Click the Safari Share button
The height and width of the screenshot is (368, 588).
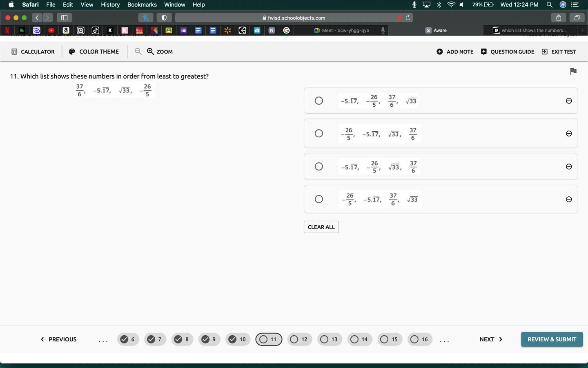(559, 18)
